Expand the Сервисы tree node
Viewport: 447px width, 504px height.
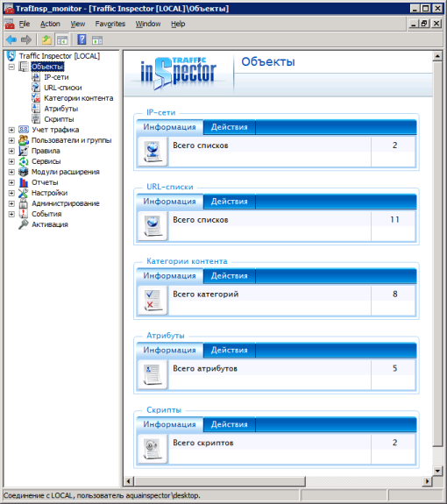[11, 161]
